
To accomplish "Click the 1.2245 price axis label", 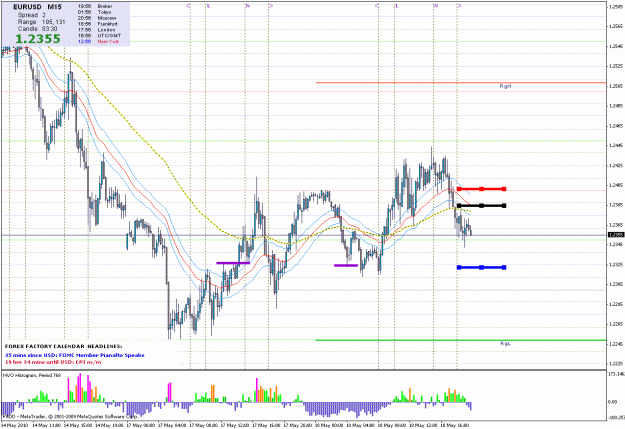I will click(x=616, y=344).
